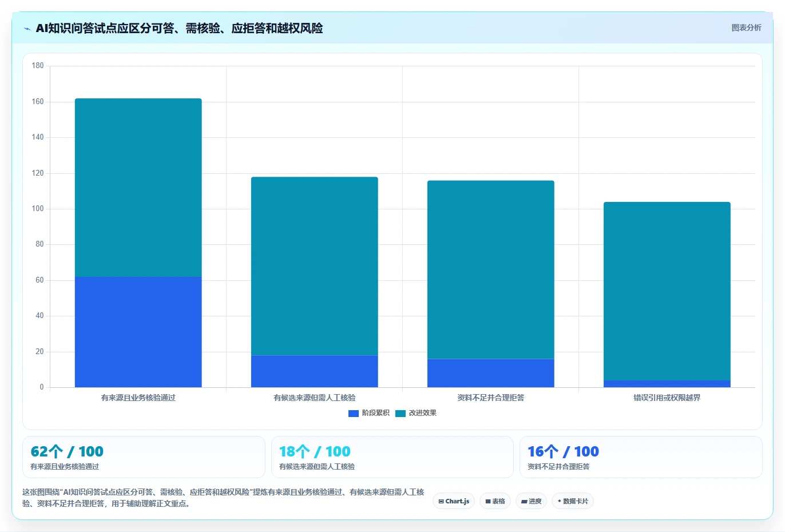Click the x-axis label 错误引用或权限越界

tap(667, 398)
